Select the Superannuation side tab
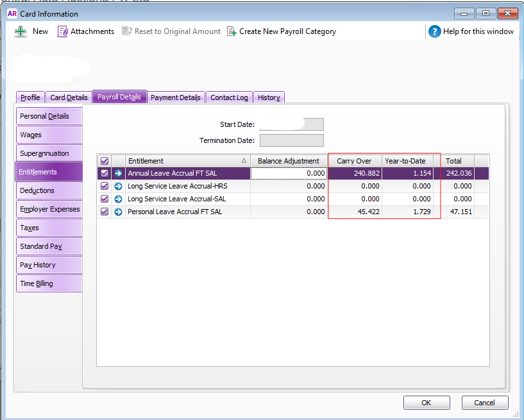 pos(44,153)
